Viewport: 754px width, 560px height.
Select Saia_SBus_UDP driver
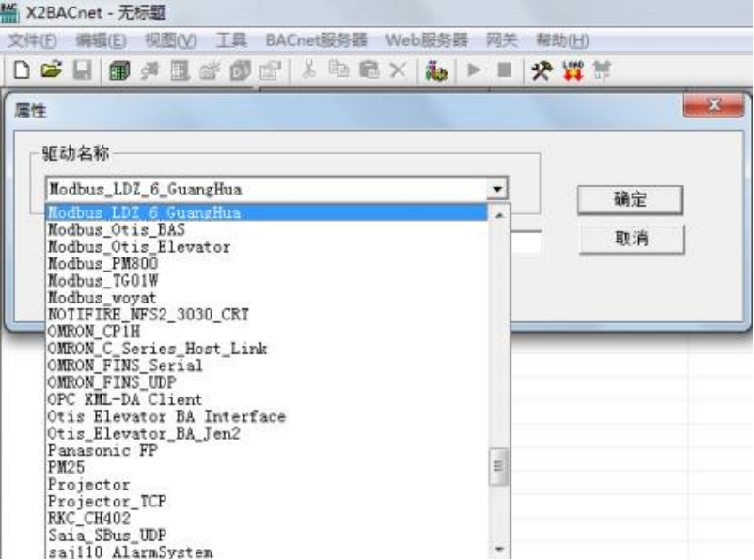(266, 535)
